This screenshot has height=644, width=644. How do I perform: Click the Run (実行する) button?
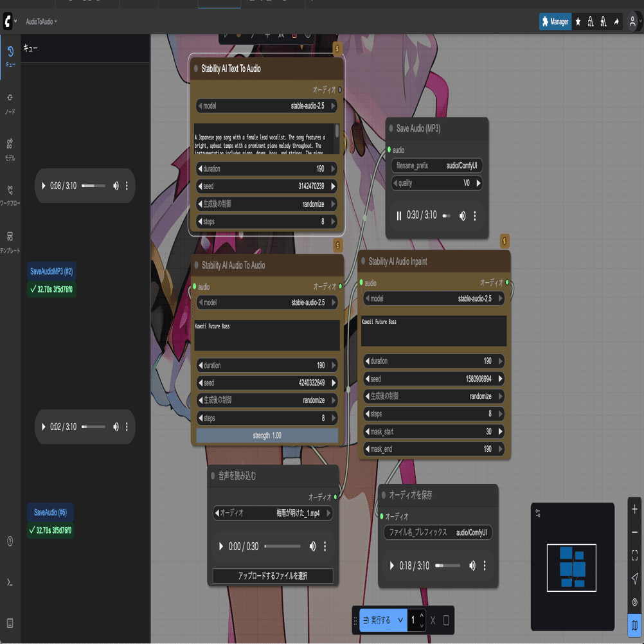point(377,620)
